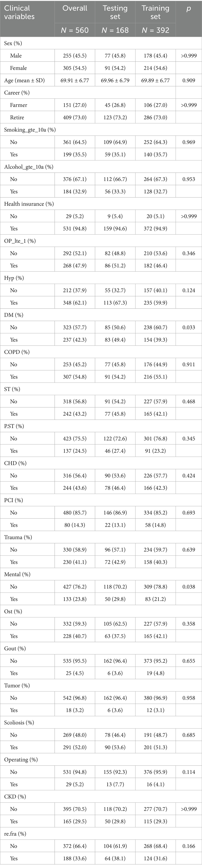Select the "Training set" column header
This screenshot has width=202, height=868.
coord(156,12)
